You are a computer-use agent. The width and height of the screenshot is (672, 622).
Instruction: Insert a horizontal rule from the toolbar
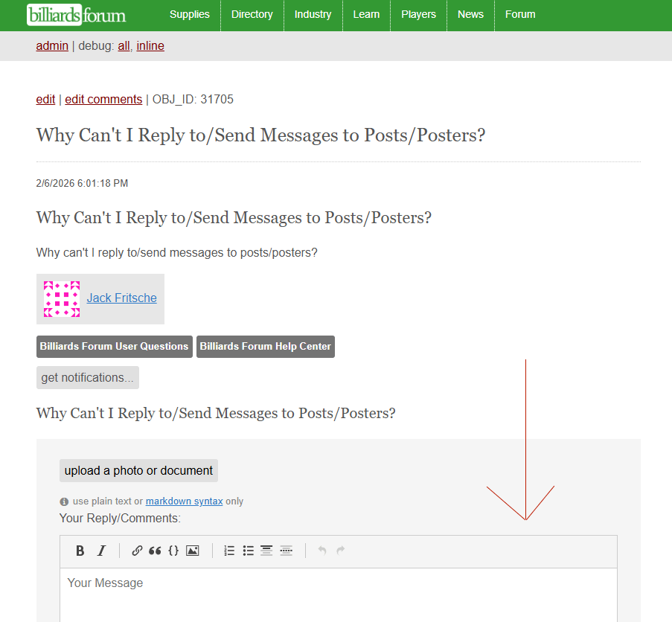(285, 550)
